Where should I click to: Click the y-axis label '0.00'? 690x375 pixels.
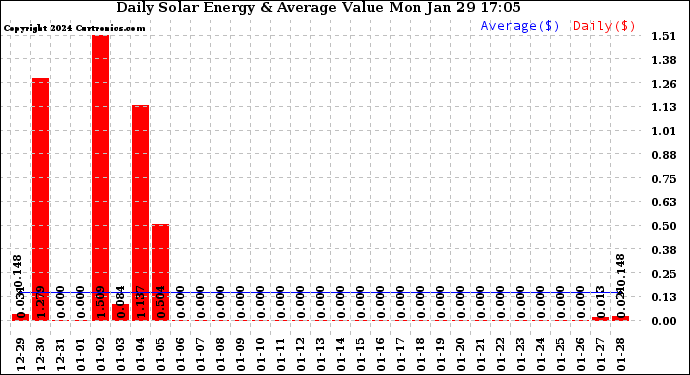(664, 321)
